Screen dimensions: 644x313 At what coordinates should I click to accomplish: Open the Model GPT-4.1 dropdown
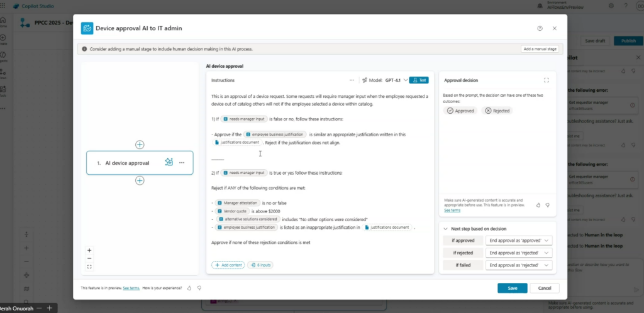pyautogui.click(x=385, y=80)
